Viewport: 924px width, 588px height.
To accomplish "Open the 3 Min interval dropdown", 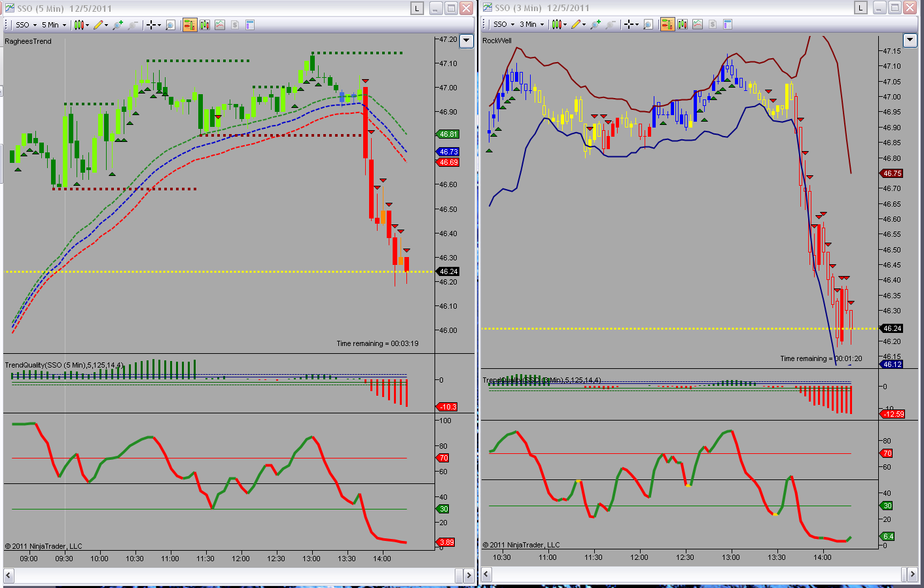I will (x=531, y=24).
